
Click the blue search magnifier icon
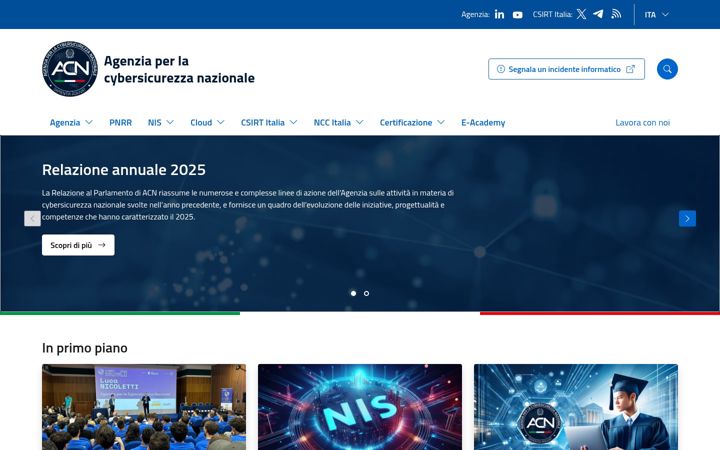click(x=667, y=69)
